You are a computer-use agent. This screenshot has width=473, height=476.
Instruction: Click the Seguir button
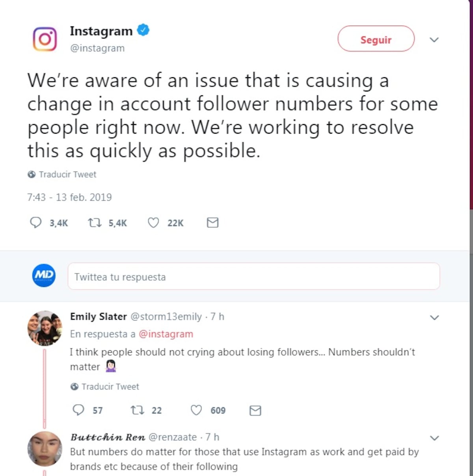tap(376, 39)
